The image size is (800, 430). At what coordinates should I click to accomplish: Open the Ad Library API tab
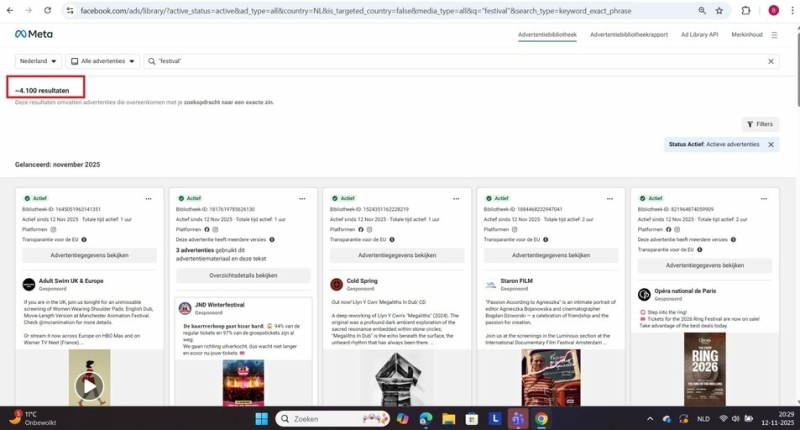pos(699,34)
